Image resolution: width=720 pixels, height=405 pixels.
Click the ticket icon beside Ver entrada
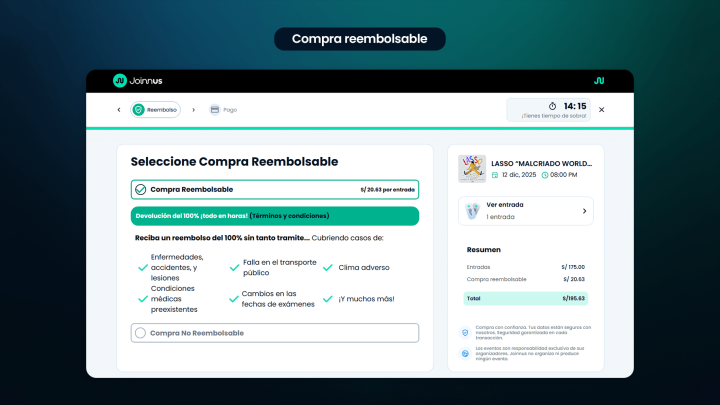pos(473,211)
